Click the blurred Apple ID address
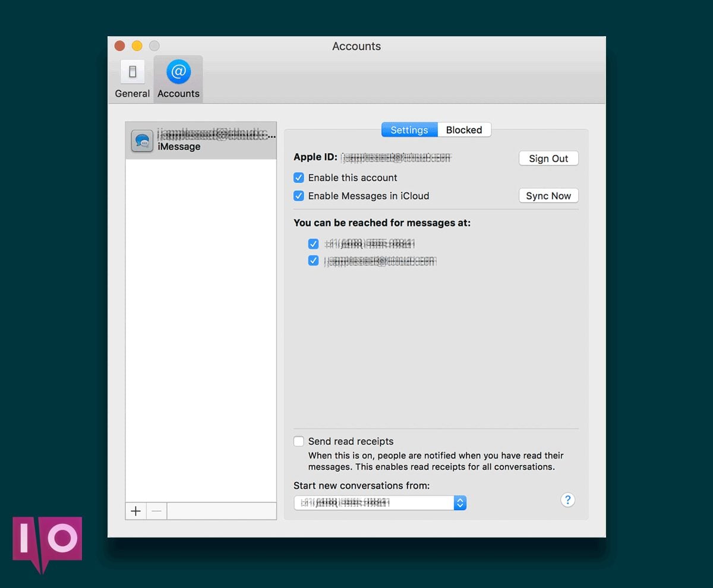 396,158
